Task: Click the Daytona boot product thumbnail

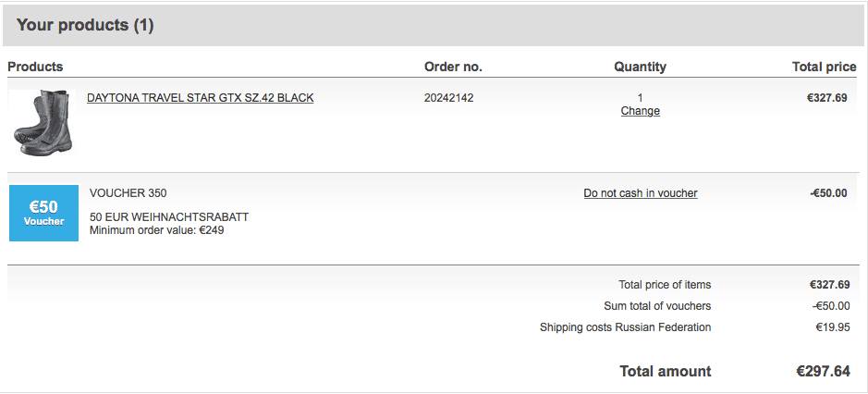Action: tap(43, 122)
